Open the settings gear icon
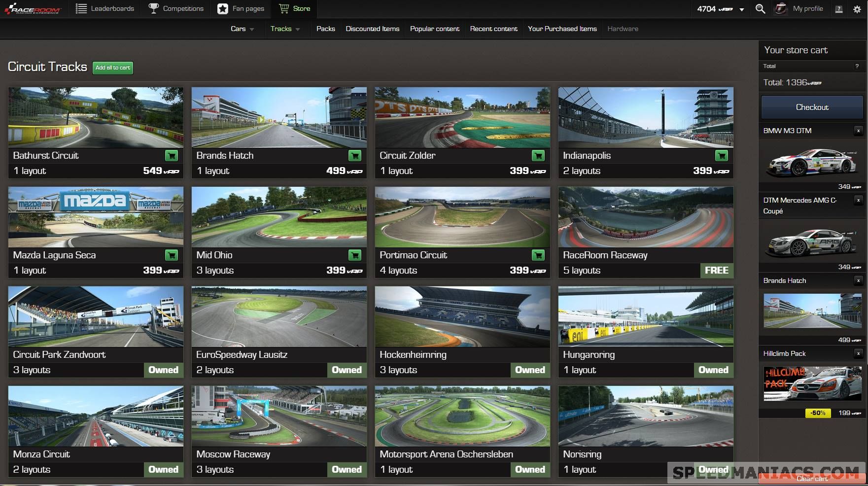The height and width of the screenshot is (486, 868). coord(856,8)
